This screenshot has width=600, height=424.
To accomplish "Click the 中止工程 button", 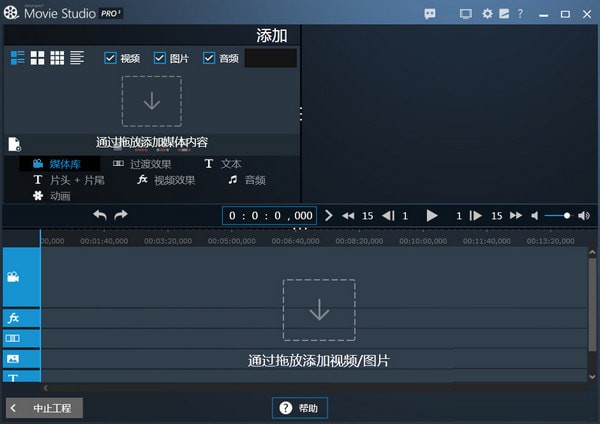I will click(44, 408).
